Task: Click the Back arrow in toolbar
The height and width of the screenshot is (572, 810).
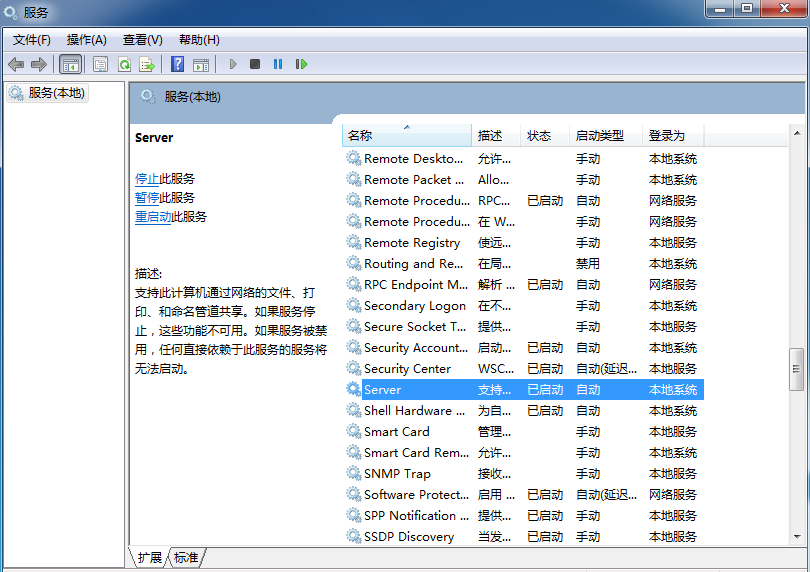Action: click(x=16, y=65)
